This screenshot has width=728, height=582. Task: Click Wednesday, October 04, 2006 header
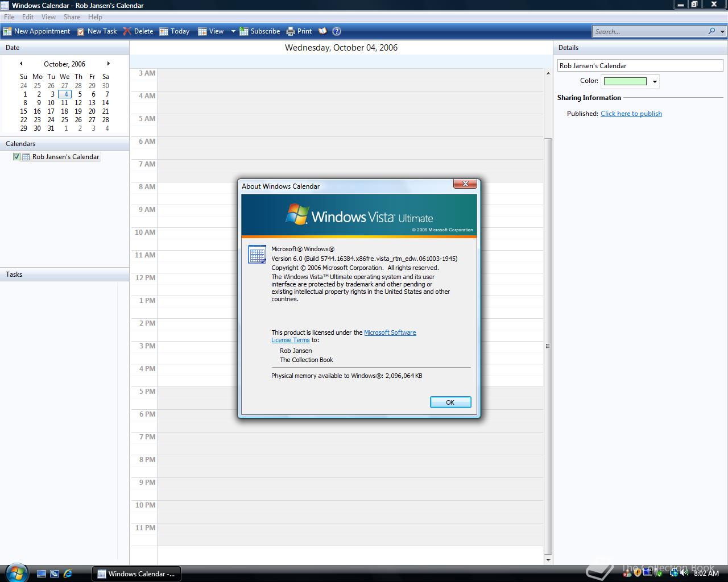(341, 48)
